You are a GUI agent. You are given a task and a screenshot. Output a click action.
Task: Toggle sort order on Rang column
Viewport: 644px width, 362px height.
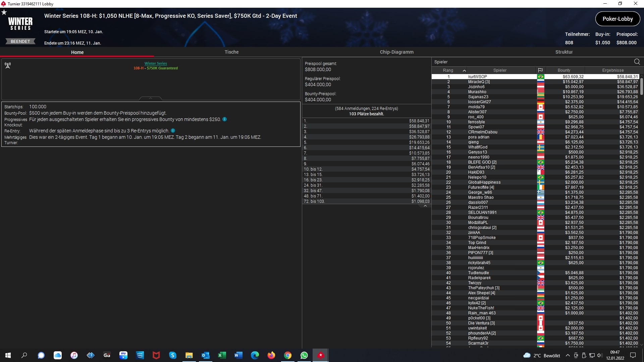point(464,70)
